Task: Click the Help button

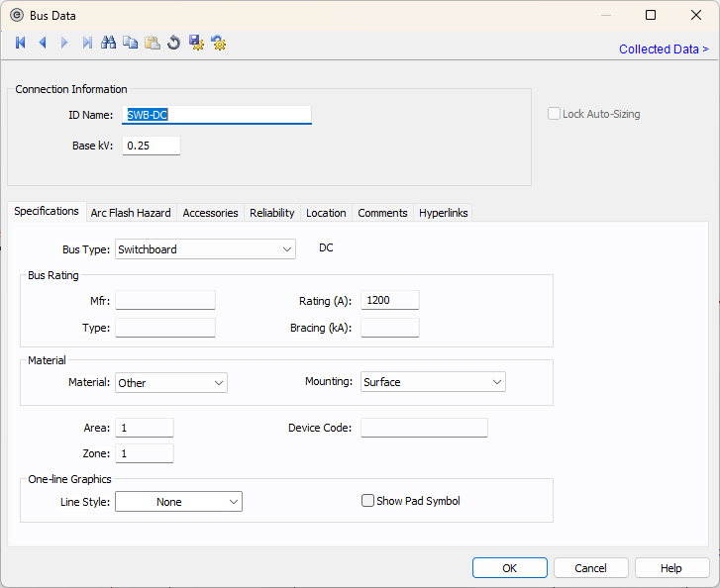Action: click(671, 568)
